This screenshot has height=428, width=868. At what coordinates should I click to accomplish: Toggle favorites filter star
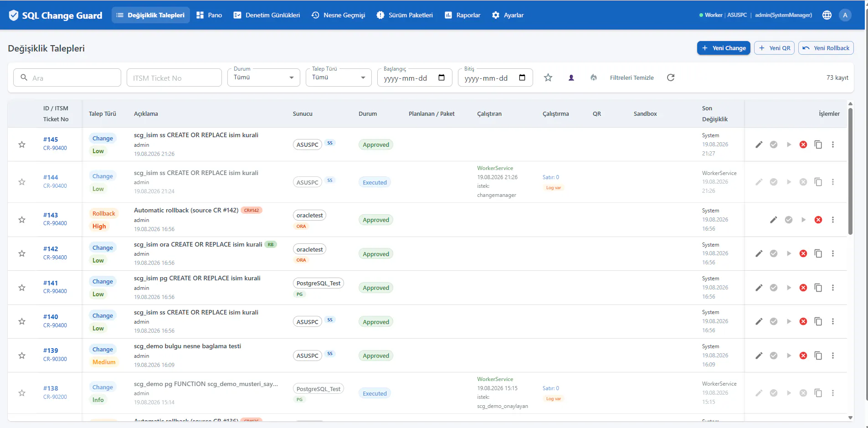pos(548,77)
